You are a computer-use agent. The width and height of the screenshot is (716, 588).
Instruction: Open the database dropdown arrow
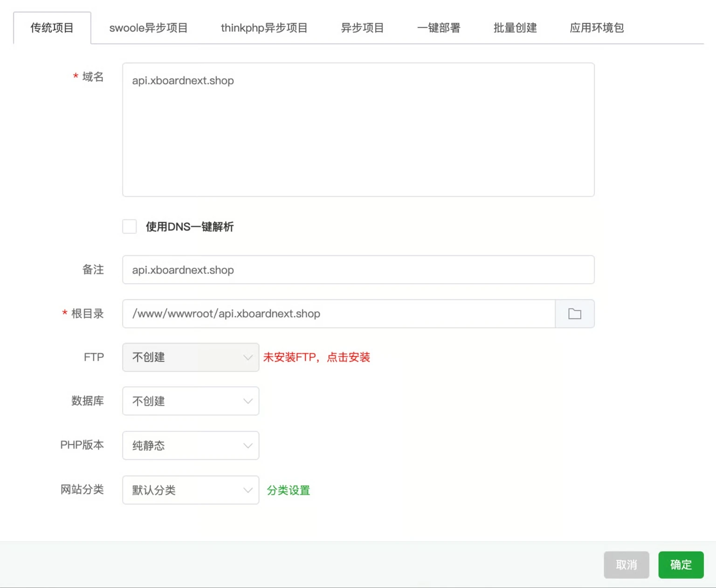click(x=248, y=401)
